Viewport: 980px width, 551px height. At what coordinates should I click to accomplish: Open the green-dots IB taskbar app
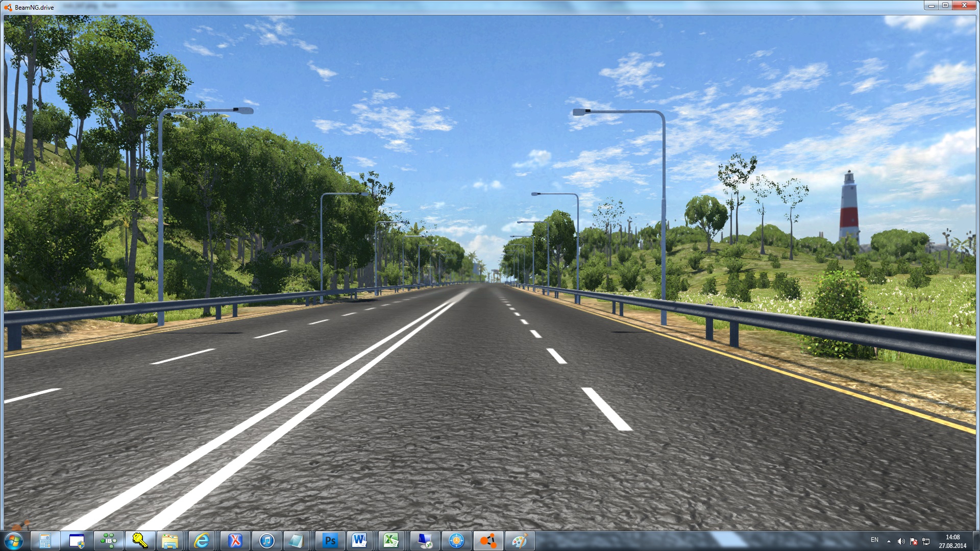pyautogui.click(x=108, y=541)
